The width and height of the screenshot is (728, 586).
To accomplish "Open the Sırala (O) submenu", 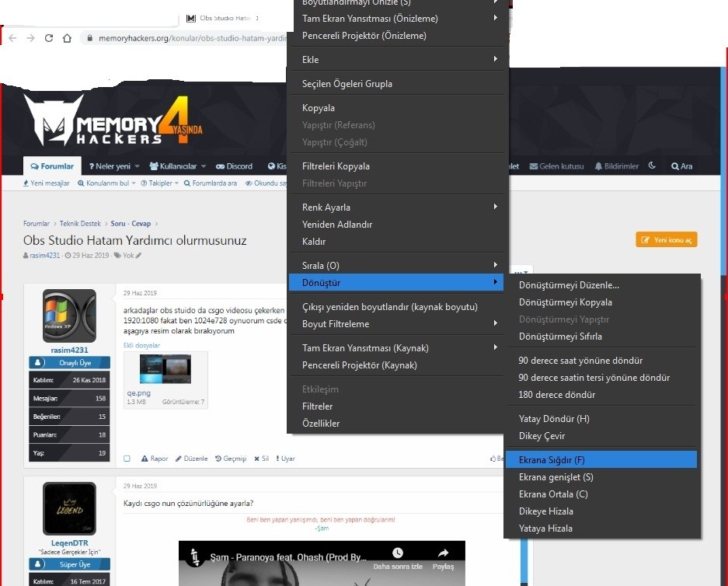I will 397,266.
